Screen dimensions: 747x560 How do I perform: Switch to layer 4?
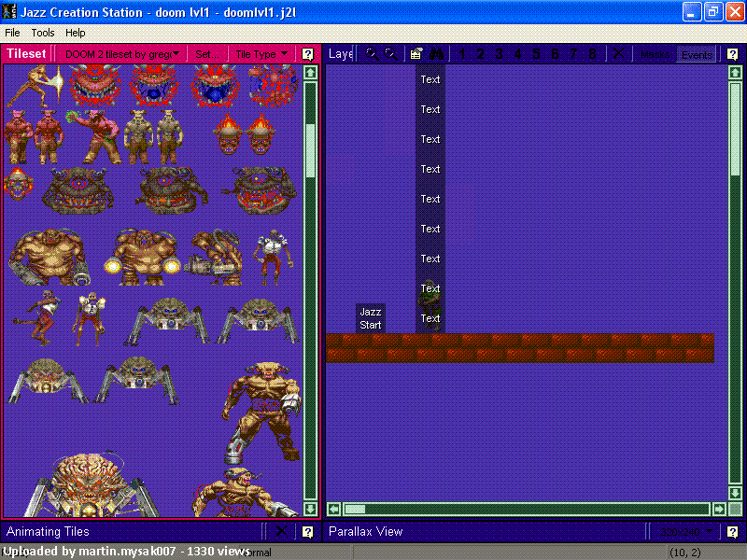(517, 54)
